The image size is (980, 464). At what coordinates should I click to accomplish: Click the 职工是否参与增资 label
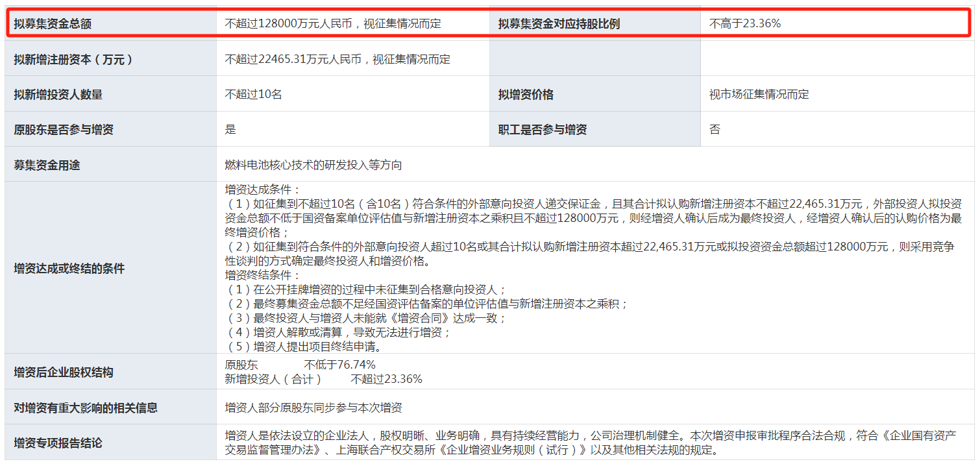click(543, 129)
